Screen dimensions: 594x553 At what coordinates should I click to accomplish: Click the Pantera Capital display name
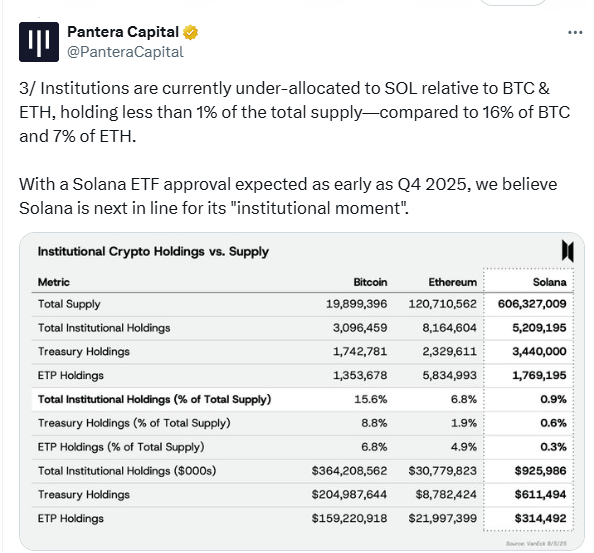coord(123,32)
